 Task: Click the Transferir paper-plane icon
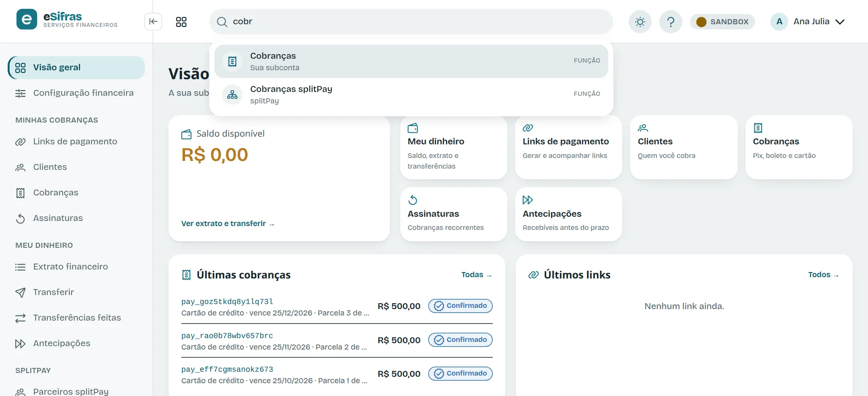coord(20,293)
